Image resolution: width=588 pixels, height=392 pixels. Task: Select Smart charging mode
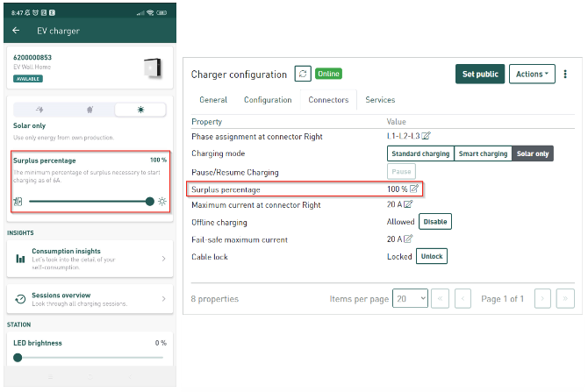[x=483, y=153]
